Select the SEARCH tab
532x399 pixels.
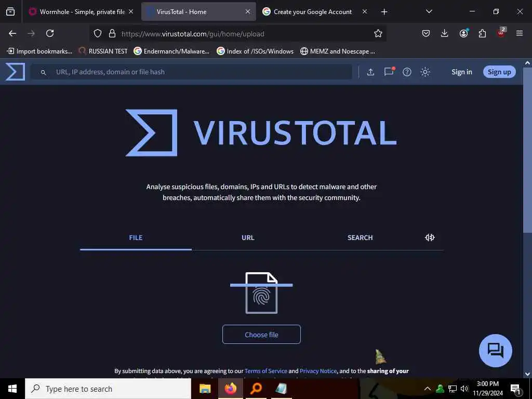[360, 237]
